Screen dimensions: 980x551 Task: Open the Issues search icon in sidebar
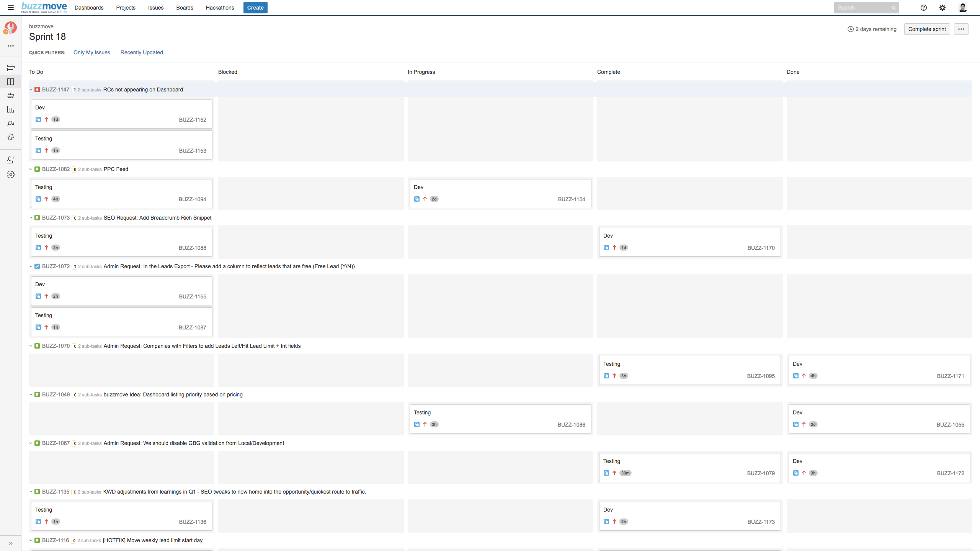point(11,123)
